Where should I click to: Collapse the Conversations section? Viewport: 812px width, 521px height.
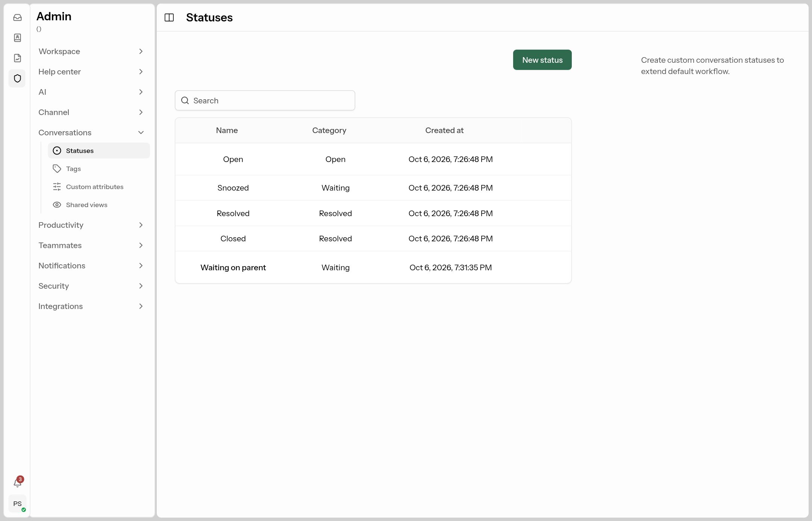click(x=91, y=133)
